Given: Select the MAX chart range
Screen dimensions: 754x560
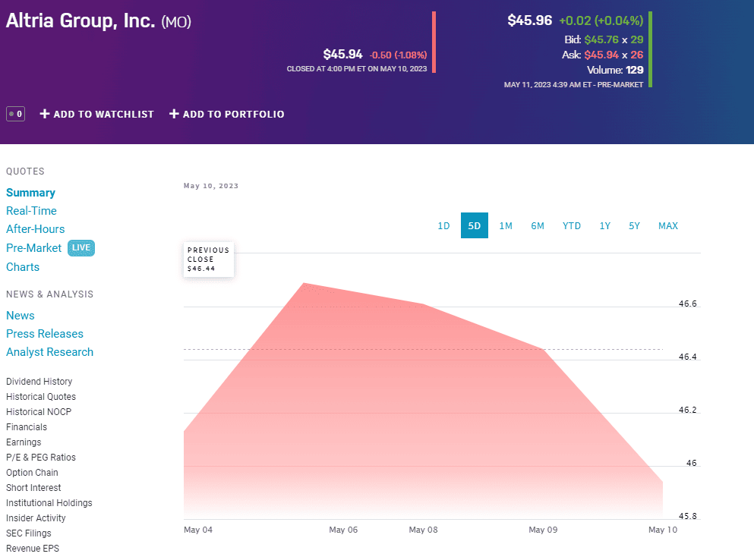Looking at the screenshot, I should tap(668, 225).
